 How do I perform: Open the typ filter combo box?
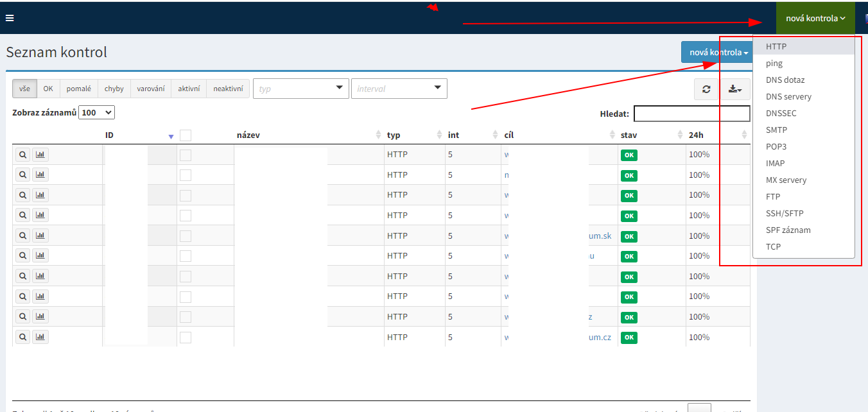[301, 89]
